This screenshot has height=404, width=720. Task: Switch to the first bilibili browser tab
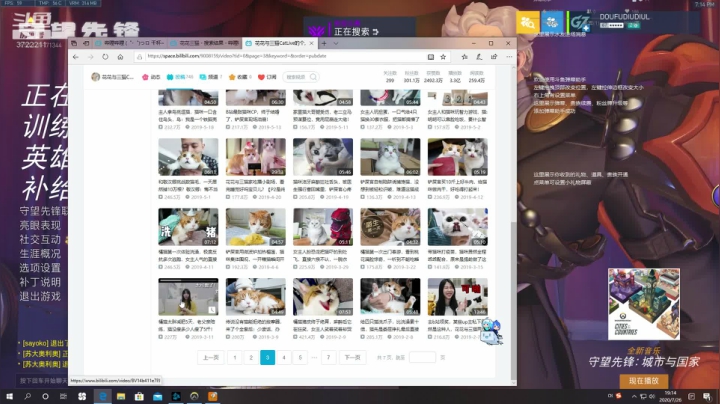130,43
